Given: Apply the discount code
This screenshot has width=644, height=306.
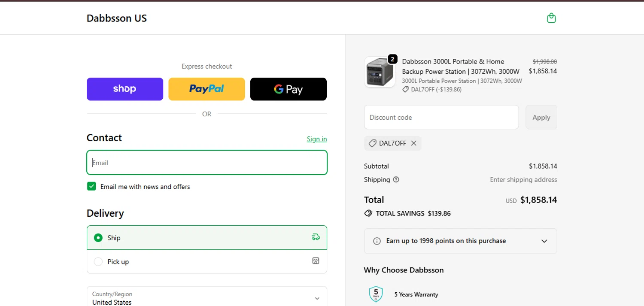Looking at the screenshot, I should point(541,117).
